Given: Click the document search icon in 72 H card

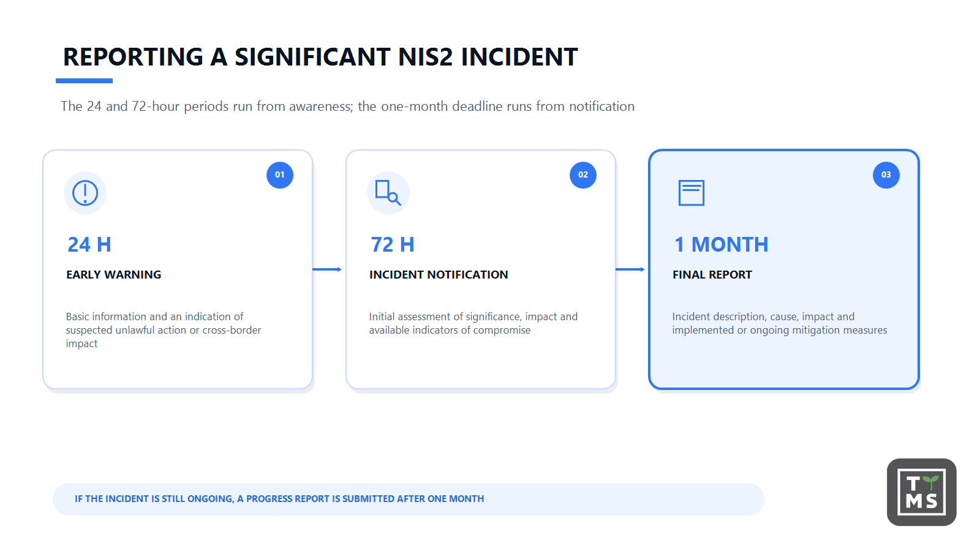Looking at the screenshot, I should pos(388,193).
